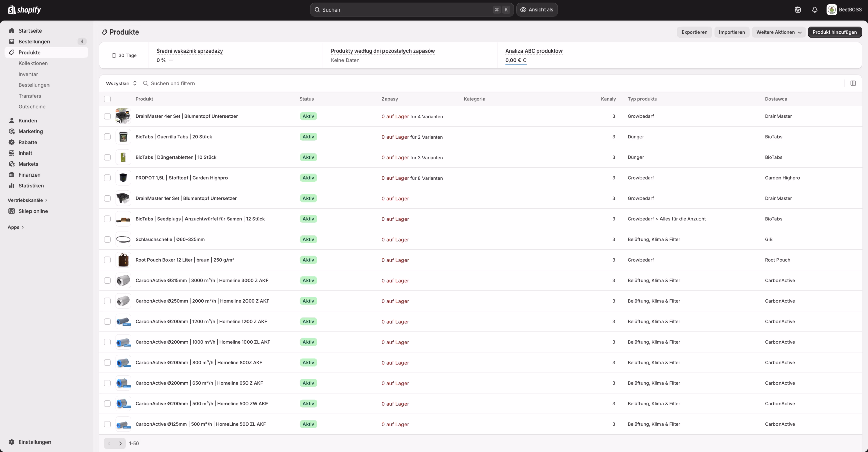Click the Status column header

[307, 99]
